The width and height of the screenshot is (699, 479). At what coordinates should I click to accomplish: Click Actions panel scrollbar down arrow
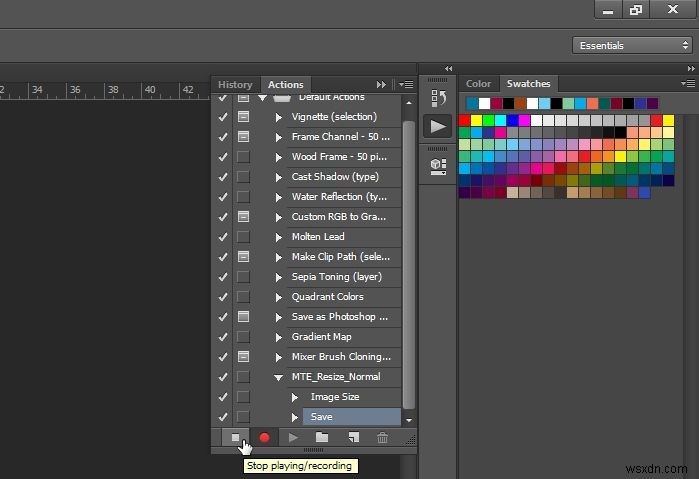pyautogui.click(x=409, y=420)
